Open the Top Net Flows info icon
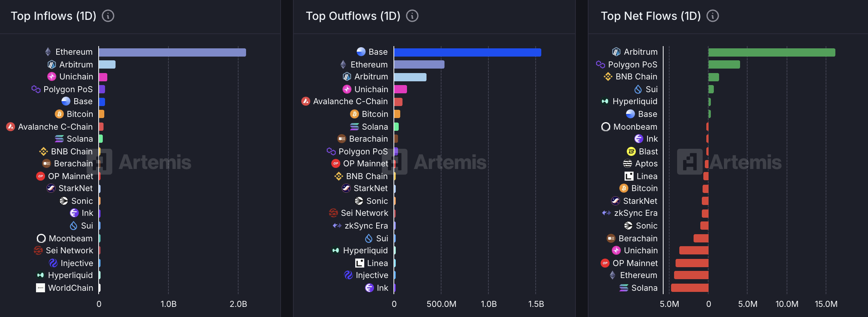 point(713,16)
